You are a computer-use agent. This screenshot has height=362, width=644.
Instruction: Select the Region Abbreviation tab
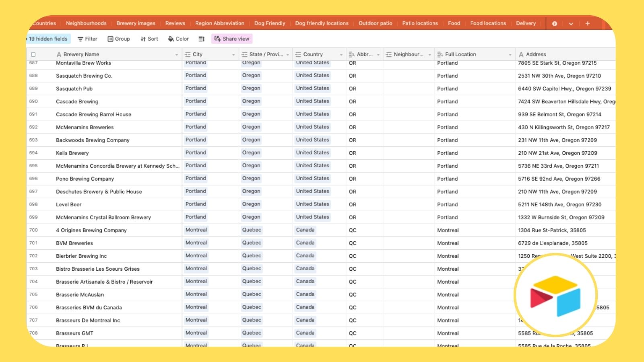pos(220,23)
